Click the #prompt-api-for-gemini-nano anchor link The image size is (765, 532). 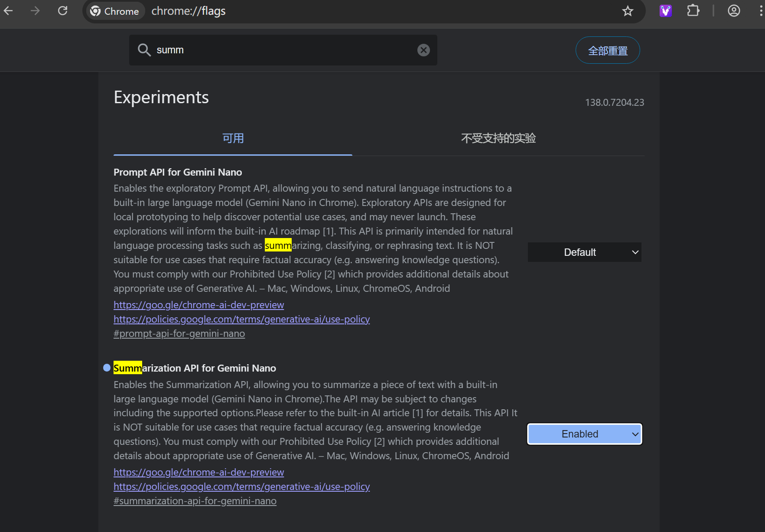[x=179, y=333]
